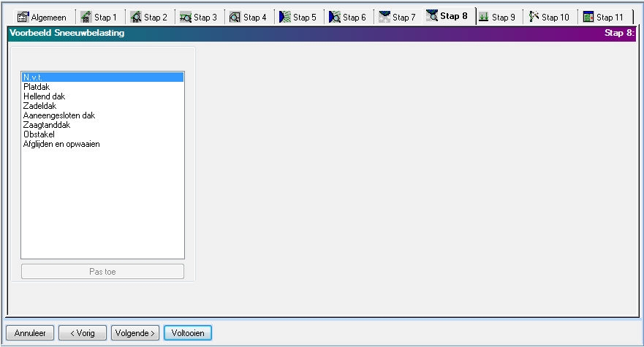644x347 pixels.
Task: Click the Stap 8 tab icon
Action: click(x=432, y=15)
